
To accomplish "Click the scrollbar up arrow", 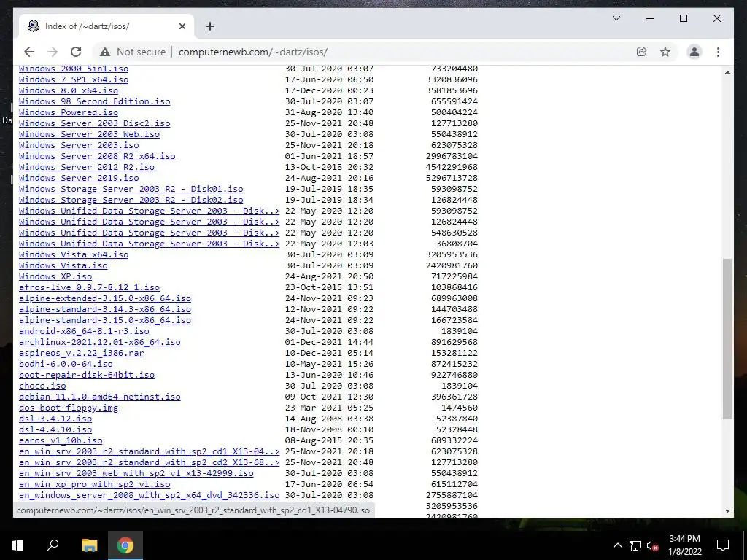I will coord(727,72).
